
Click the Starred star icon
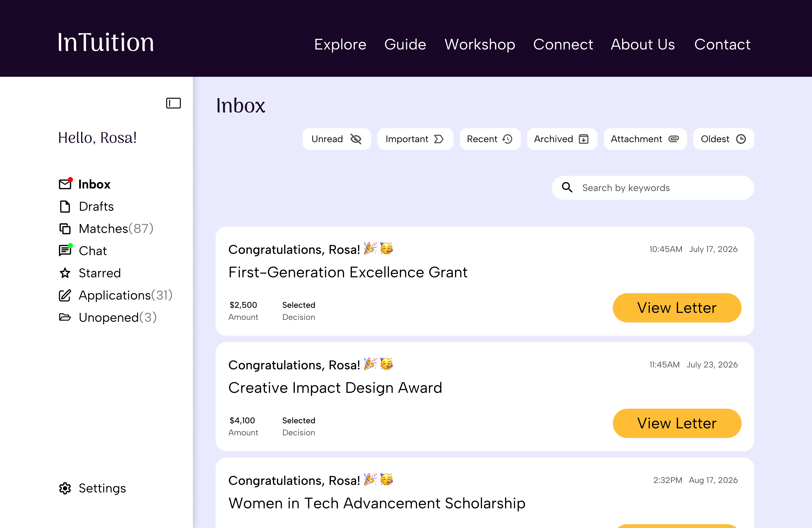[65, 273]
